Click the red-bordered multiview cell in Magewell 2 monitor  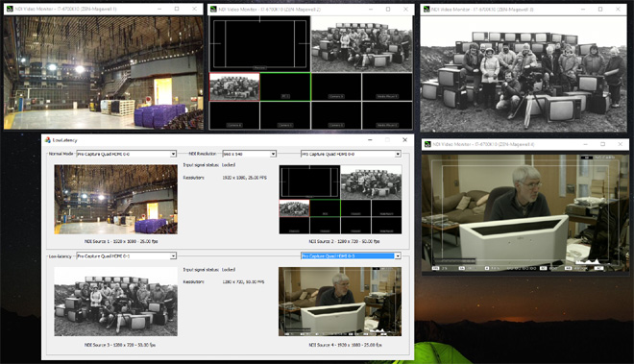234,86
